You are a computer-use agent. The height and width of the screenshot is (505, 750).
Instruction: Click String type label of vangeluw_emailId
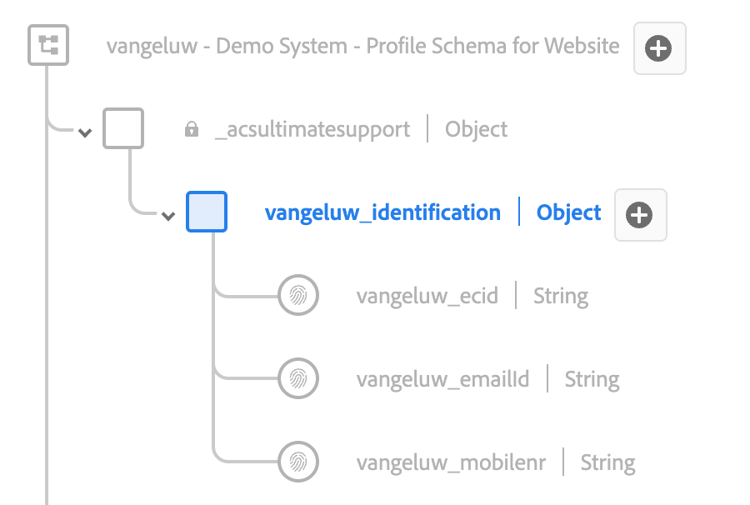pos(592,379)
